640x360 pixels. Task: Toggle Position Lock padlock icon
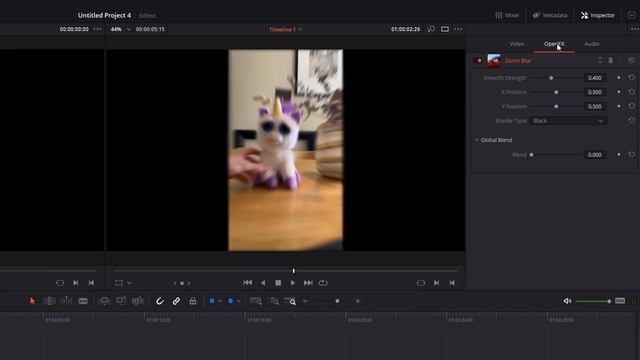point(193,301)
